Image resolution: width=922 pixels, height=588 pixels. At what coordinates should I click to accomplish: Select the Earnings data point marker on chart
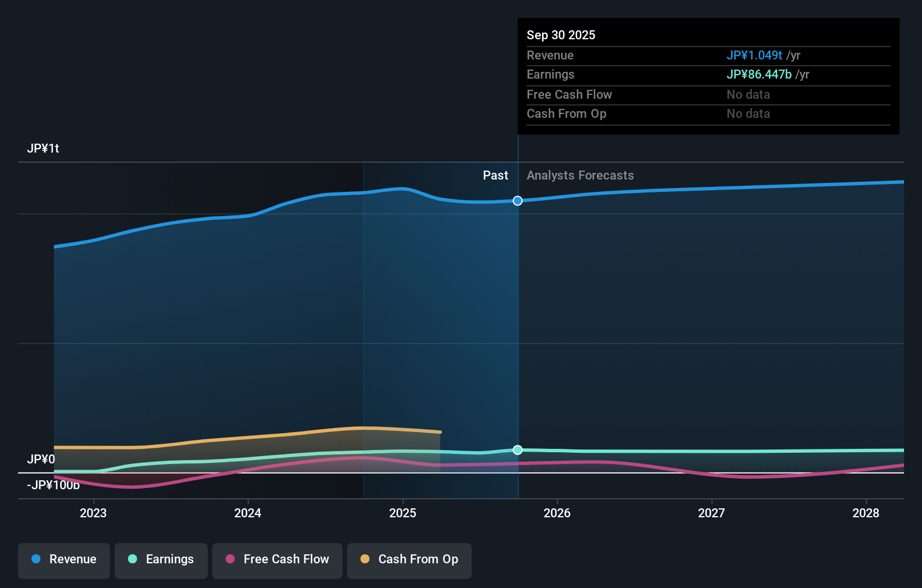point(517,449)
